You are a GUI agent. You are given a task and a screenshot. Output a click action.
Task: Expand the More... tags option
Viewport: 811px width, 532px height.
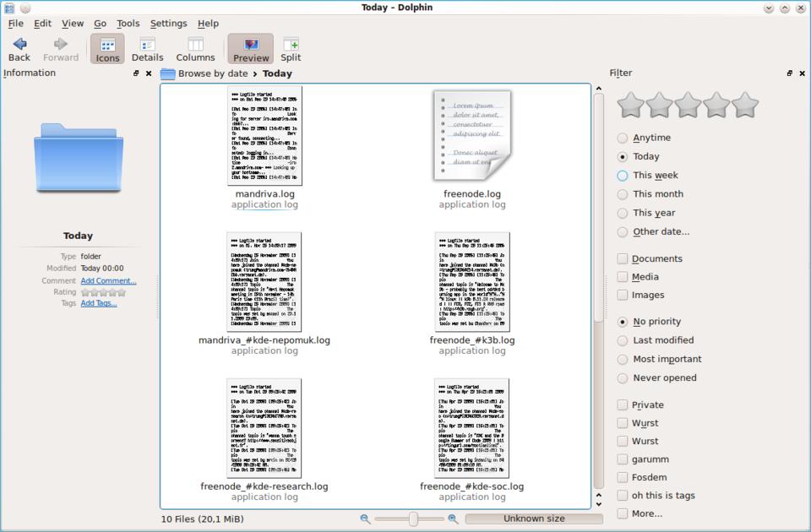(623, 513)
